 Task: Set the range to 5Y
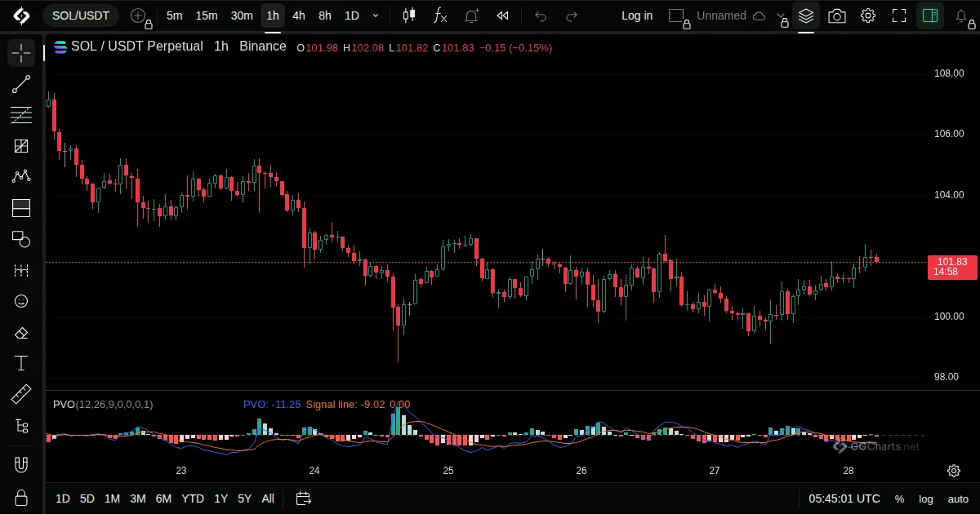coord(244,498)
